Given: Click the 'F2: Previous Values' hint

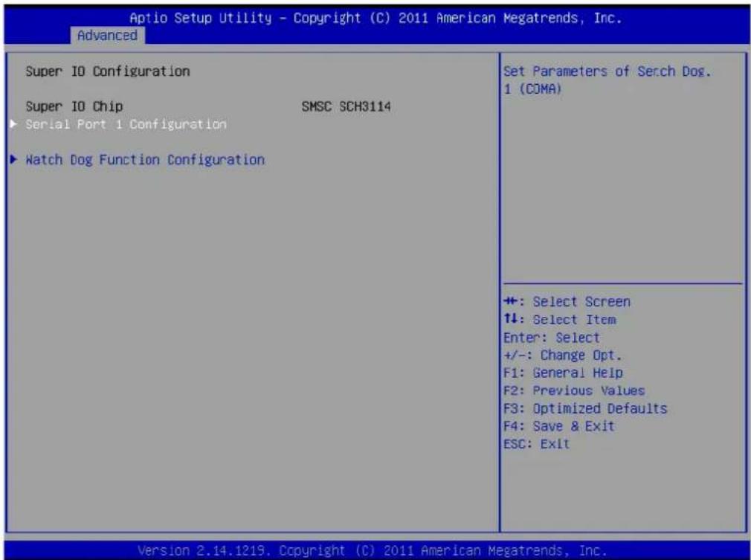Looking at the screenshot, I should 574,391.
